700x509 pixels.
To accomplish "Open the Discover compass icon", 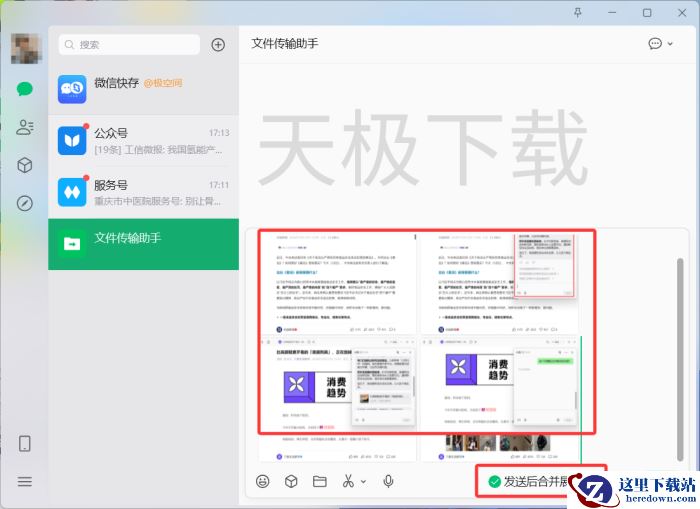I will (25, 203).
